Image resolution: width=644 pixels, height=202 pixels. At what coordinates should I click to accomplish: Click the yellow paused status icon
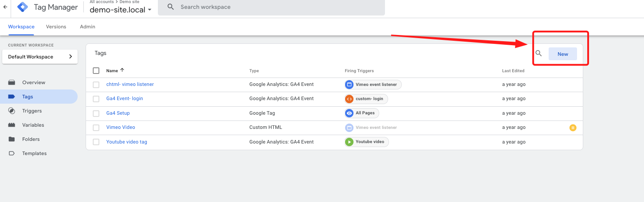coord(573,128)
